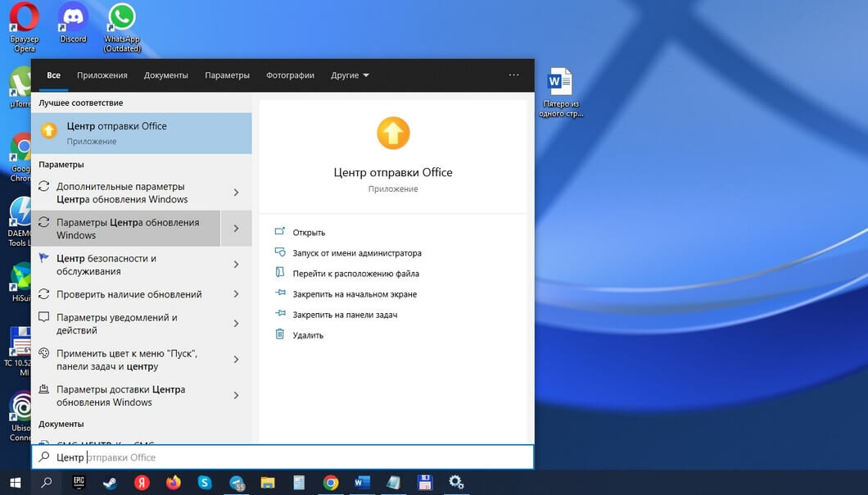Screen dimensions: 868x495
Task: Open Total Commander floppy icon on taskbar
Action: point(425,482)
